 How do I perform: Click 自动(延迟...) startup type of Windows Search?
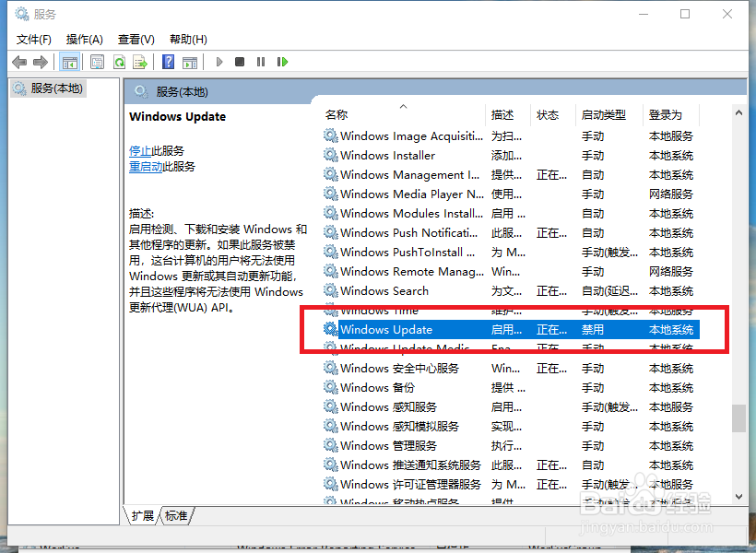click(610, 290)
